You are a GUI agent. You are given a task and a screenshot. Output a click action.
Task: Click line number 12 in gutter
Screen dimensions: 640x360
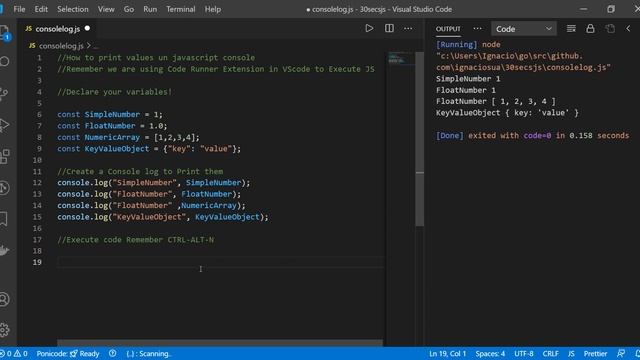pyautogui.click(x=37, y=182)
